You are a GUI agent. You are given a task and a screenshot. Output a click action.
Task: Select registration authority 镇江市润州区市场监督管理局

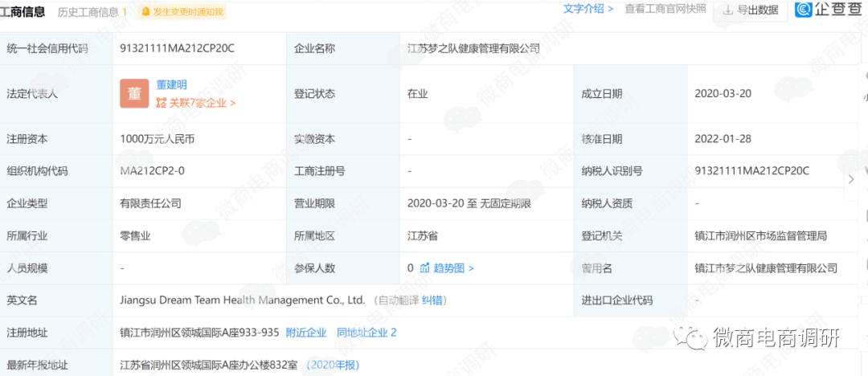coord(761,236)
